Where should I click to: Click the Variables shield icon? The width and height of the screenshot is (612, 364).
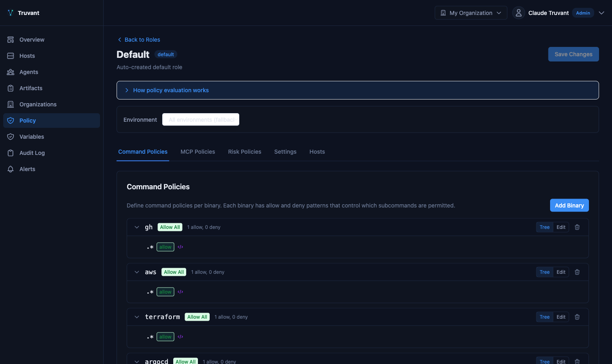pyautogui.click(x=11, y=137)
